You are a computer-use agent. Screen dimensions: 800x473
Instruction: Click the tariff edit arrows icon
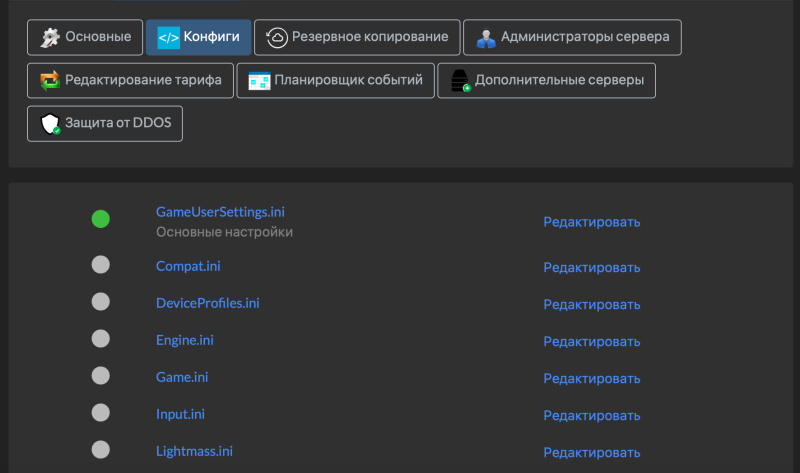[50, 80]
